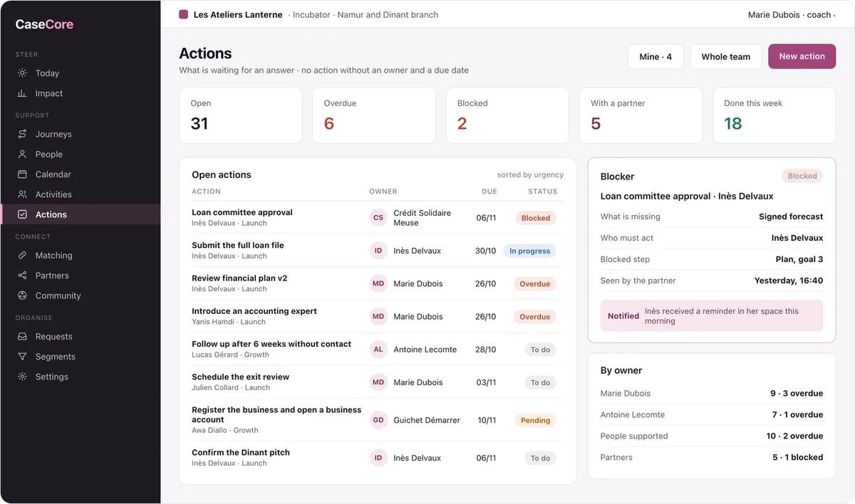855x504 pixels.
Task: Open the CaseCore logo home link
Action: [44, 24]
